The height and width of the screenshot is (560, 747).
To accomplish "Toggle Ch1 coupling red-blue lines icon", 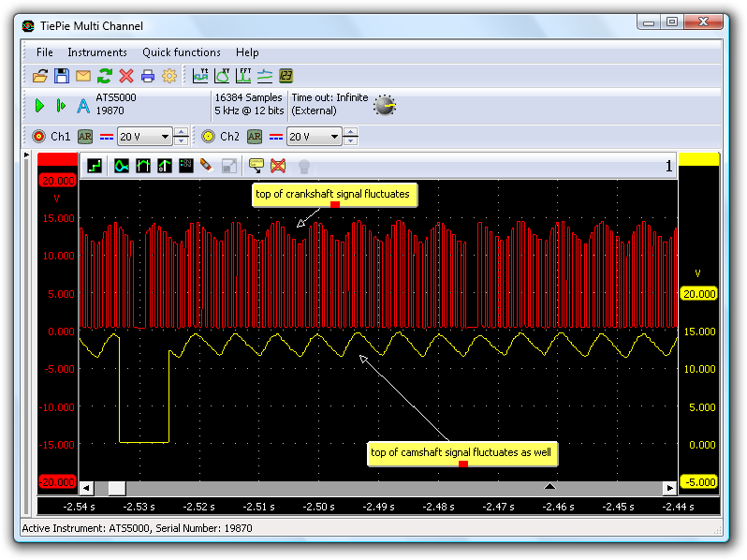I will (107, 138).
